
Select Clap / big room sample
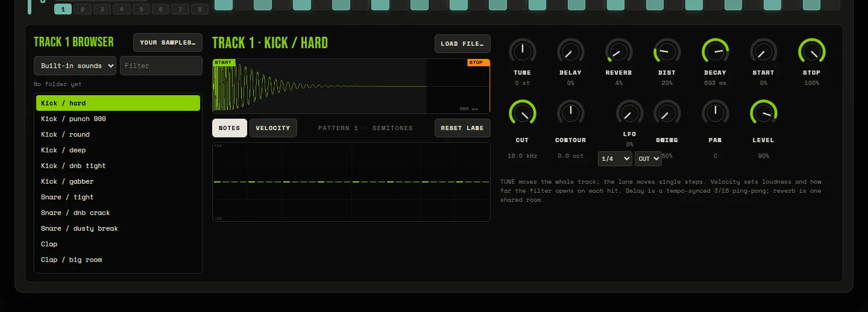118,260
